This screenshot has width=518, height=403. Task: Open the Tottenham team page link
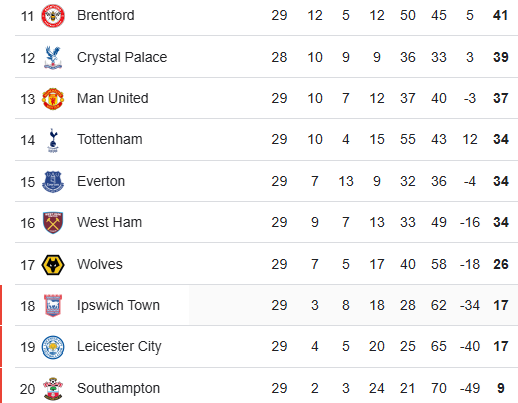(x=110, y=139)
